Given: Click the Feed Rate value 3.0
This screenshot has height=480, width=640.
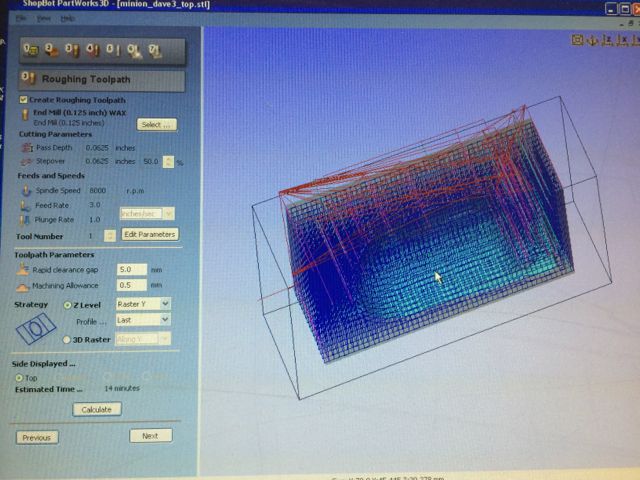Looking at the screenshot, I should 95,205.
